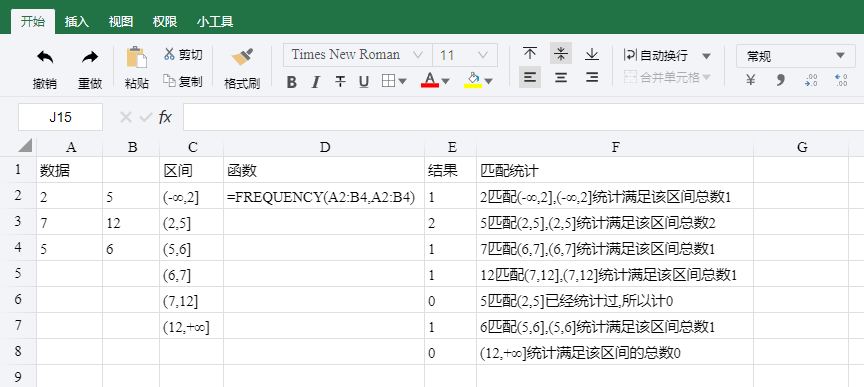Toggle bold formatting (B)
864x387 pixels.
(291, 82)
